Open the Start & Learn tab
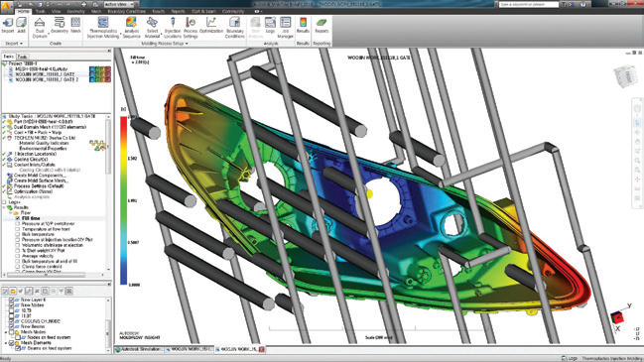Image resolution: width=644 pixels, height=362 pixels. tap(204, 11)
